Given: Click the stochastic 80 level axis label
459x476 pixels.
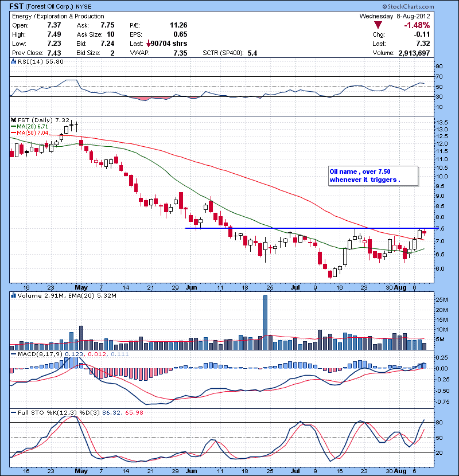Looking at the screenshot, I should pos(439,422).
